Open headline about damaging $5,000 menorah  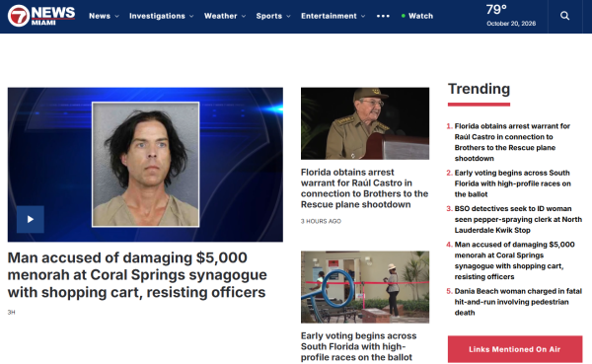pos(137,275)
